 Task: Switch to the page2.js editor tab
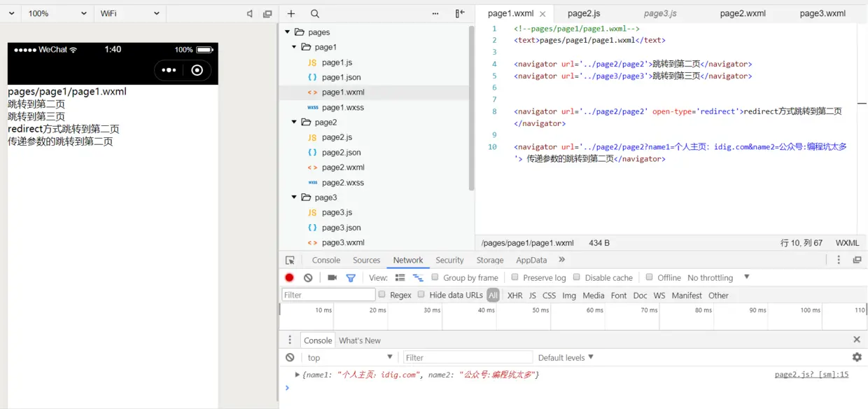584,13
